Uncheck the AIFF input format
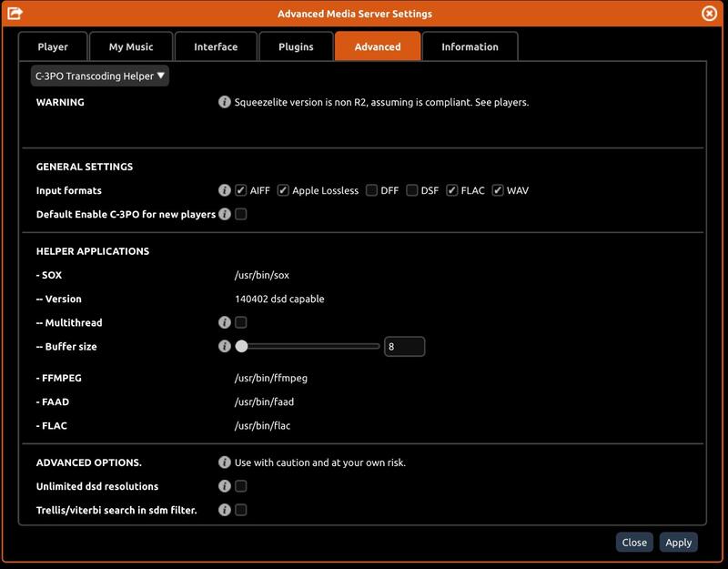Screen dimensions: 728x569 click(x=241, y=191)
